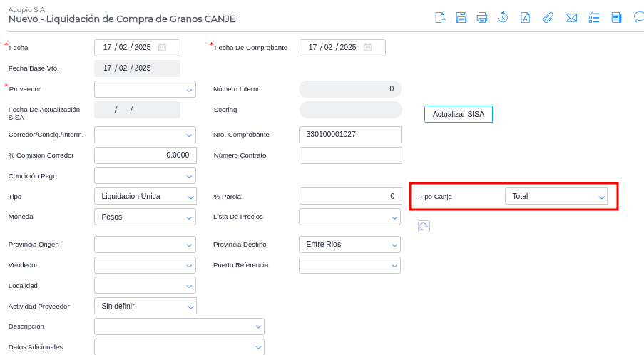Attach a file using the paperclip icon
The width and height of the screenshot is (644, 355).
click(x=548, y=18)
